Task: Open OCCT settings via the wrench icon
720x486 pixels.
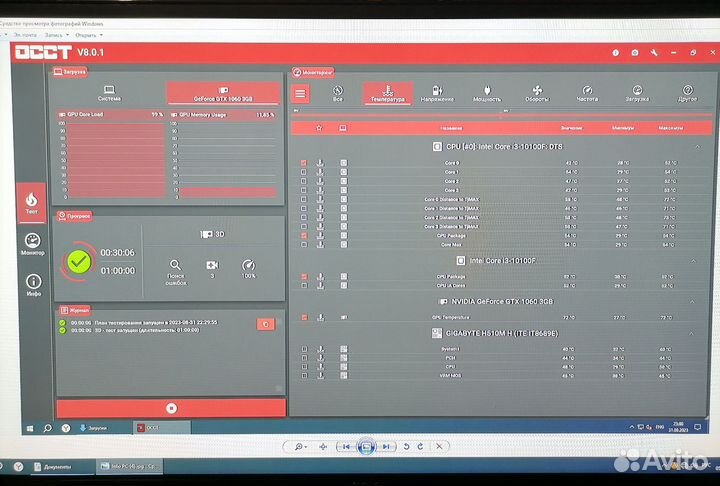Action: coord(654,53)
